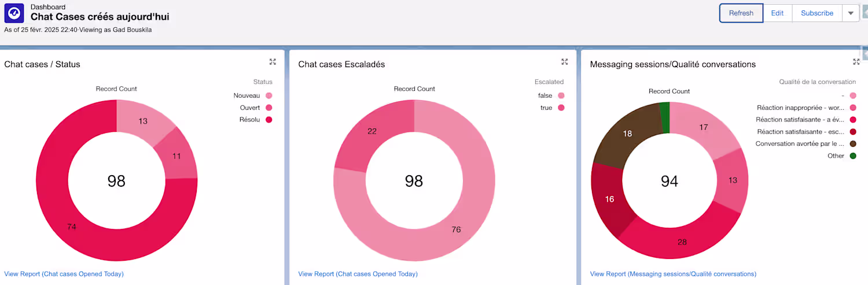Toggle the Résolu legend swatch
868x285 pixels.
pyautogui.click(x=269, y=120)
